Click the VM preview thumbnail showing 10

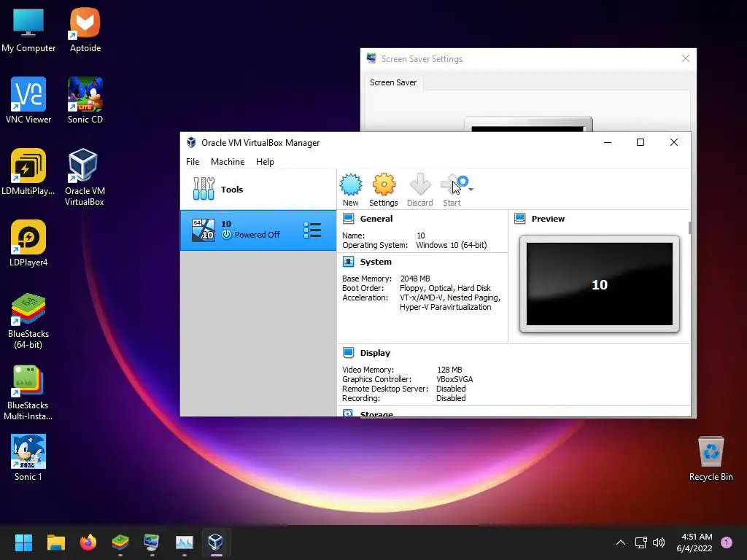(x=600, y=284)
